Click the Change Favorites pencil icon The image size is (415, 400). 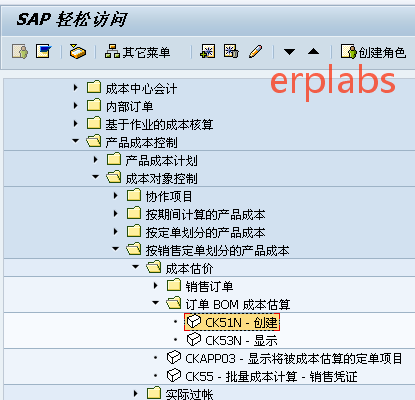[255, 52]
